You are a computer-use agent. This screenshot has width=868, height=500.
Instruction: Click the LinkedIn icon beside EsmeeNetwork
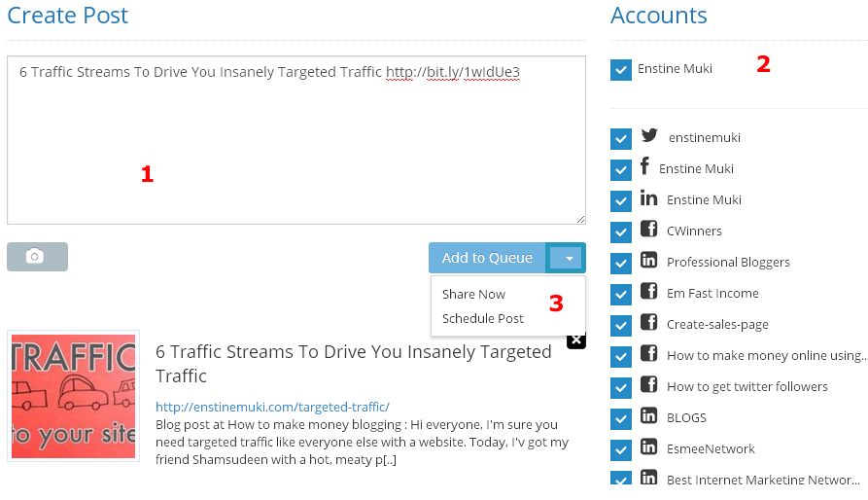pyautogui.click(x=648, y=446)
